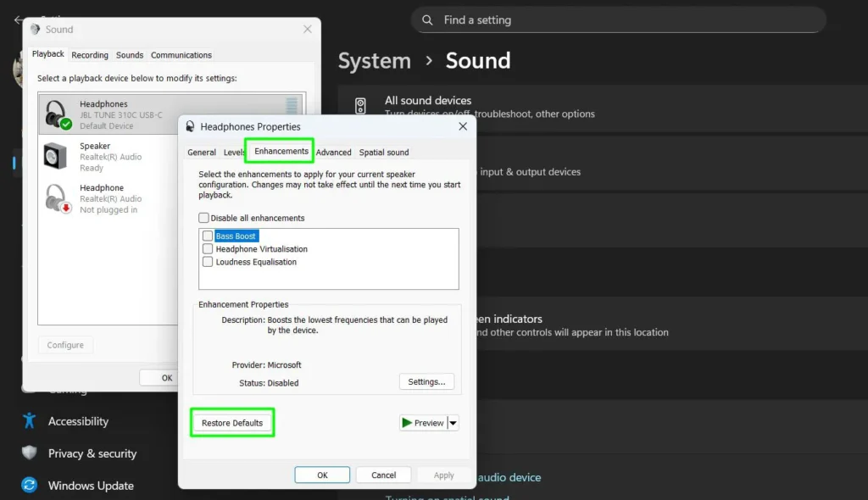Viewport: 868px width, 500px height.
Task: Click the search magnifier icon
Action: [x=427, y=19]
